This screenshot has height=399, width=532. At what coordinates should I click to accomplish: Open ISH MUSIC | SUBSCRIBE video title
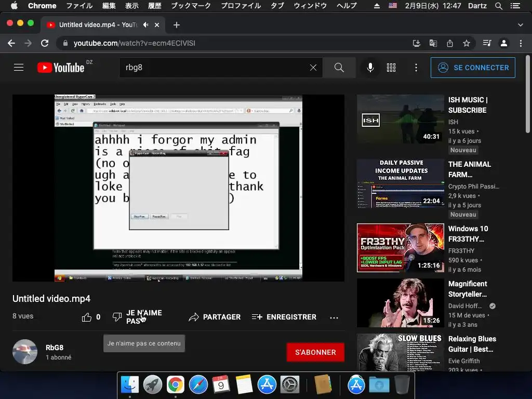pyautogui.click(x=468, y=105)
